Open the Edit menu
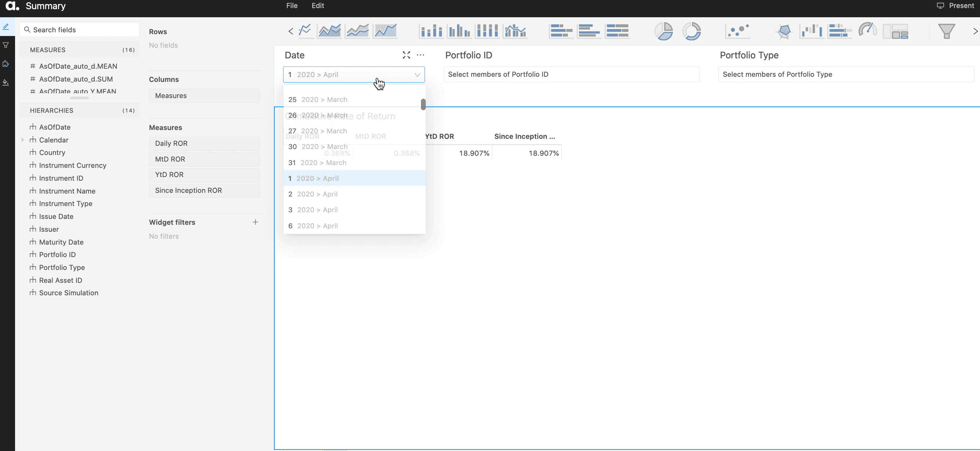Screen dimensions: 980x451 tap(318, 6)
